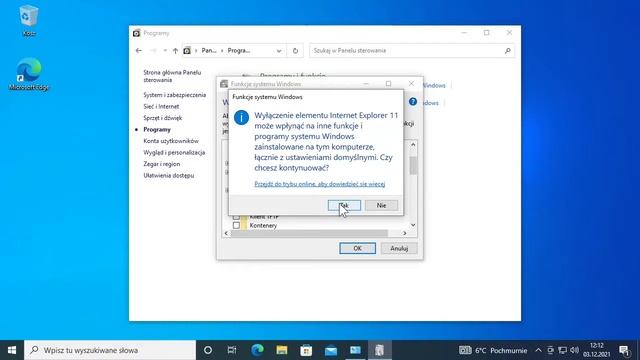Go up one level in Programy window
This screenshot has height=360, width=640.
(x=175, y=51)
